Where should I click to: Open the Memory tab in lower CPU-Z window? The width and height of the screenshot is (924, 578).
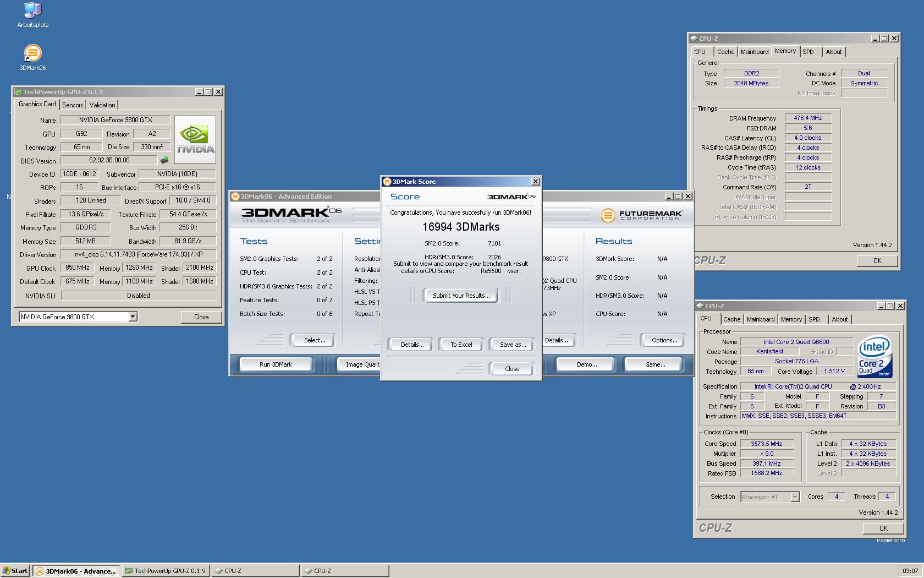(791, 319)
